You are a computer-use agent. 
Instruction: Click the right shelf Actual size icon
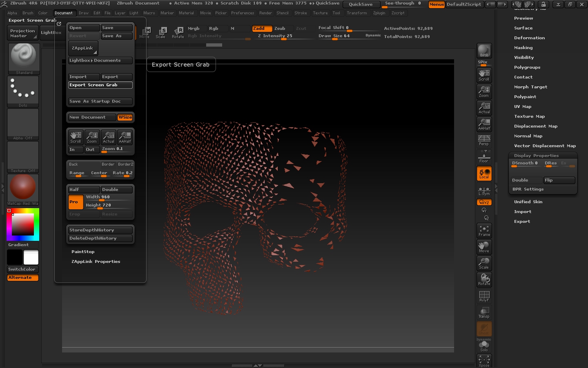pyautogui.click(x=484, y=108)
